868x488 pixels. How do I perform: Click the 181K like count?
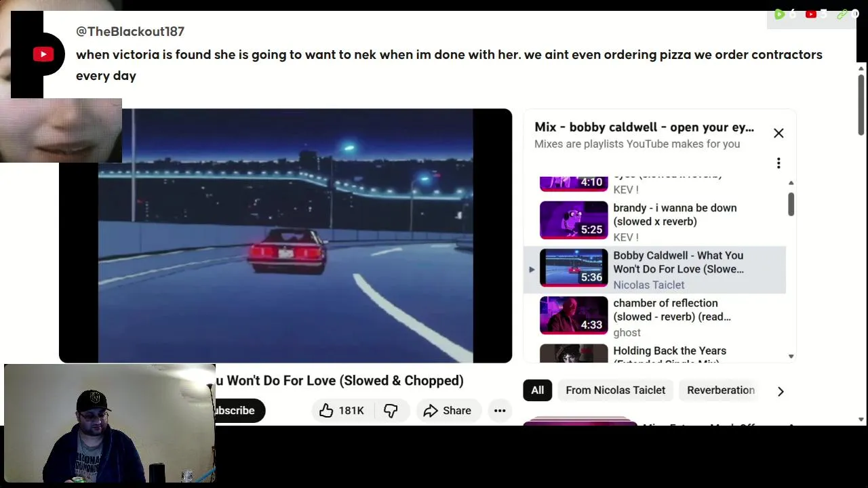351,411
